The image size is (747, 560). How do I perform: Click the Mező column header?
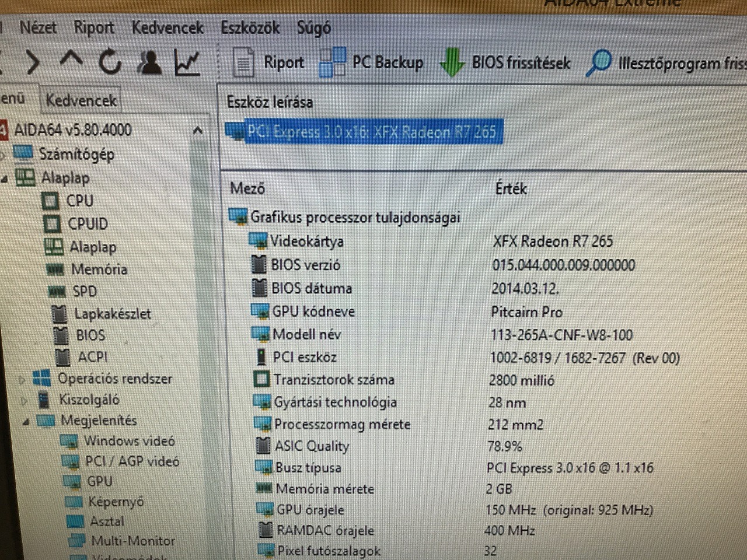pyautogui.click(x=247, y=188)
